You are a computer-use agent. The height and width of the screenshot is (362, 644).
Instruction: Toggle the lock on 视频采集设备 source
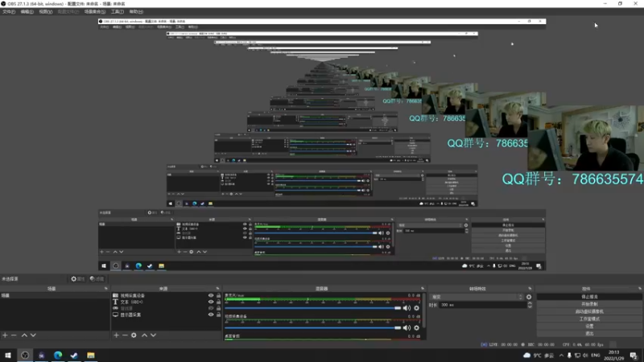(x=218, y=295)
